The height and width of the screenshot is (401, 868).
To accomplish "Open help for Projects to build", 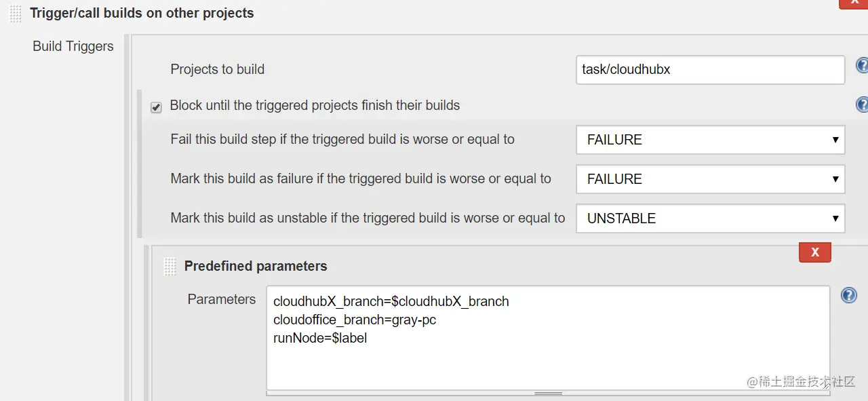I will [863, 66].
